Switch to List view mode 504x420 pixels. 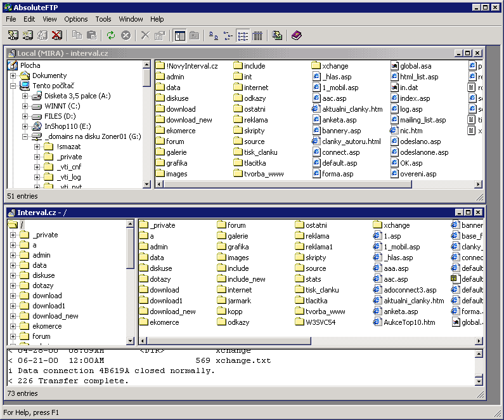point(243,36)
